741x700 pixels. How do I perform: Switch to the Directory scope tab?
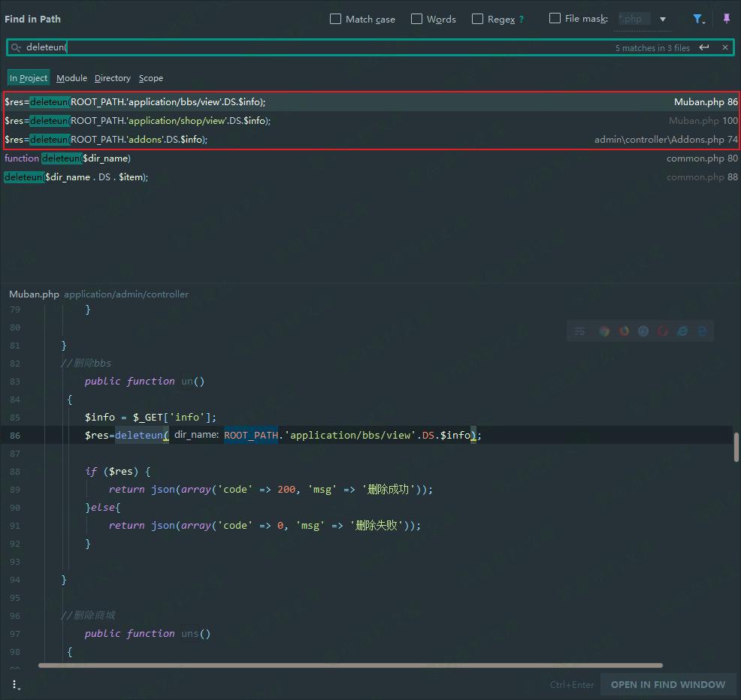tap(112, 78)
